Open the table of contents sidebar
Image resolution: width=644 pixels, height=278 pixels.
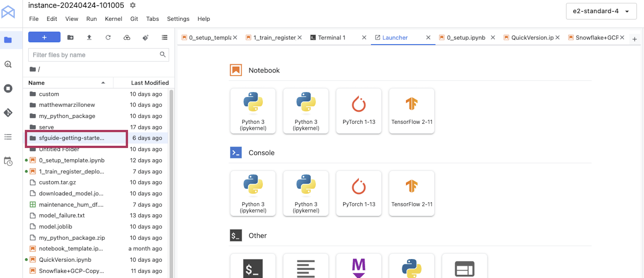pos(8,137)
